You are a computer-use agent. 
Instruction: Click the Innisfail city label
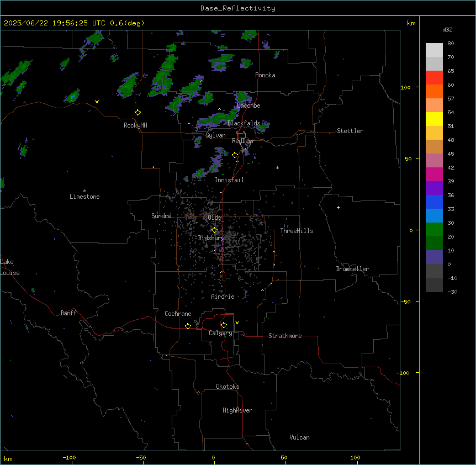[x=229, y=180]
